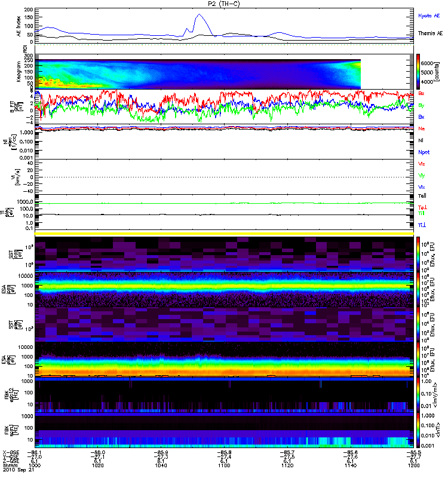Click the X-GSE value -86.1

35,453
